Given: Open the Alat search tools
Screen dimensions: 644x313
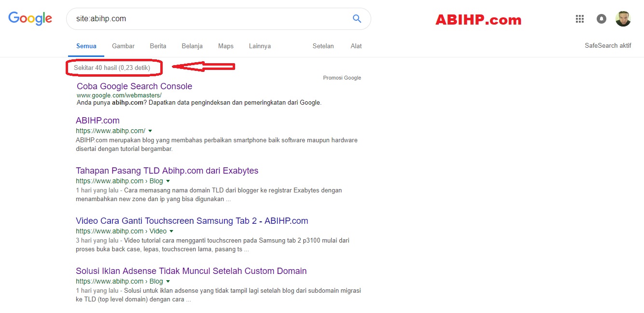Looking at the screenshot, I should tap(356, 46).
